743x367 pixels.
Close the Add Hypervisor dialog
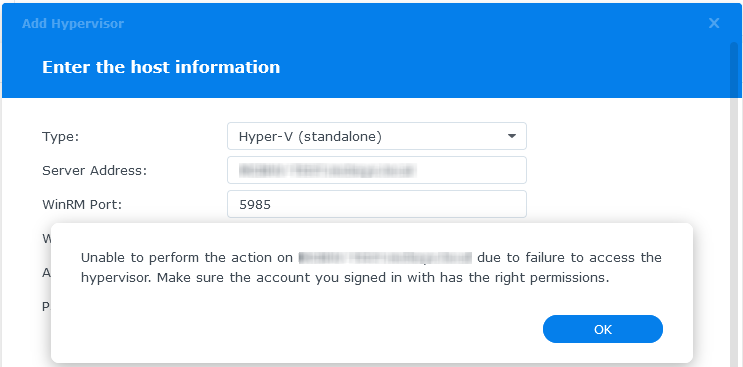714,23
